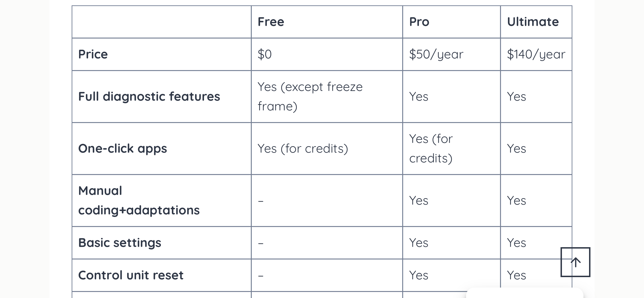The width and height of the screenshot is (644, 298).
Task: Click the $140/year price cell
Action: click(536, 54)
